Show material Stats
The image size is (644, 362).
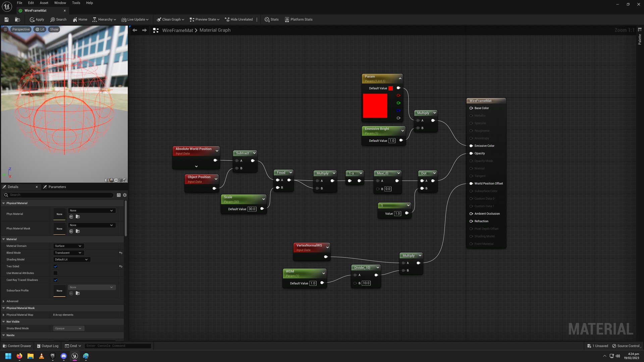[271, 19]
